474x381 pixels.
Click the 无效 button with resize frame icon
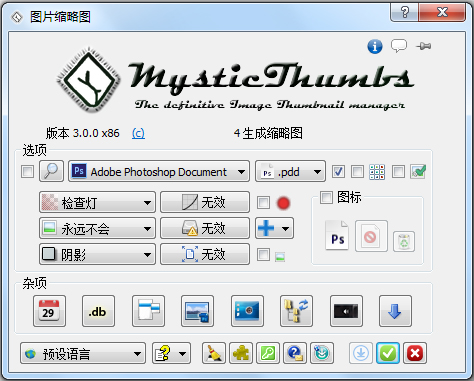(x=205, y=254)
